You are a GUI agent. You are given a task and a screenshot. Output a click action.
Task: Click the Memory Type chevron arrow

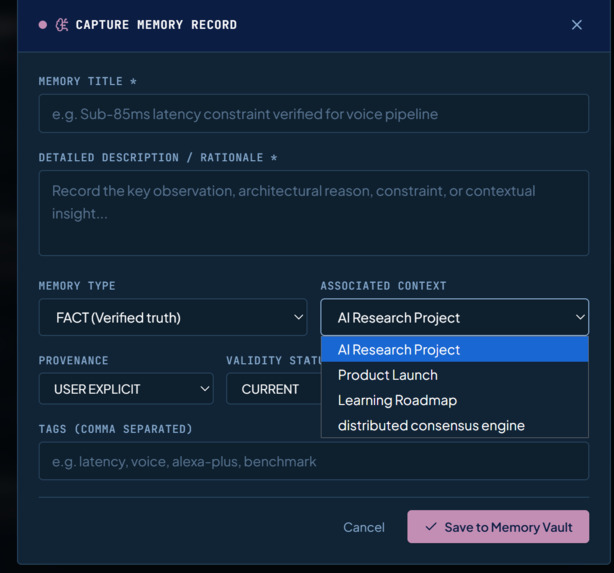click(x=298, y=317)
